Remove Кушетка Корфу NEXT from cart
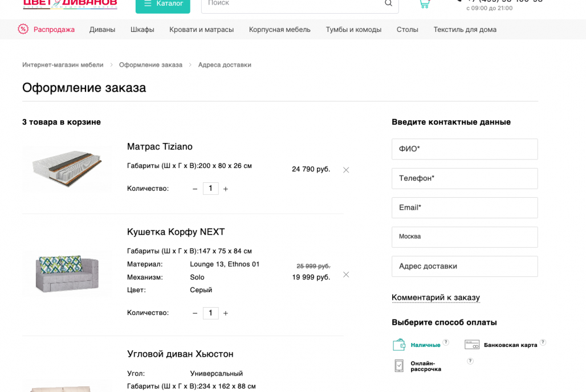The image size is (586, 392). 346,275
